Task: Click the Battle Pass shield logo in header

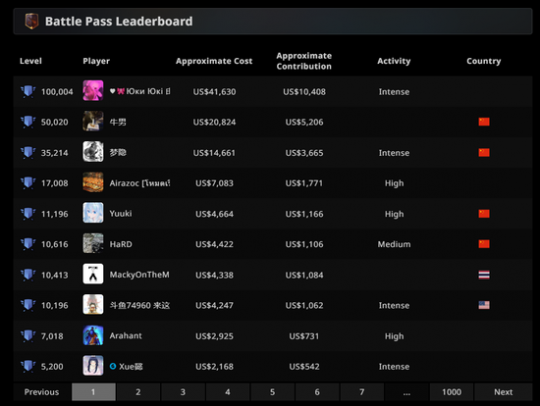Action: pyautogui.click(x=32, y=21)
